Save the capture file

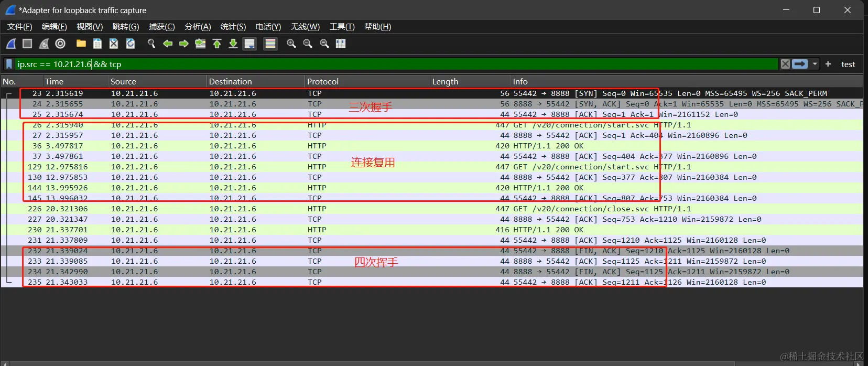(x=97, y=44)
